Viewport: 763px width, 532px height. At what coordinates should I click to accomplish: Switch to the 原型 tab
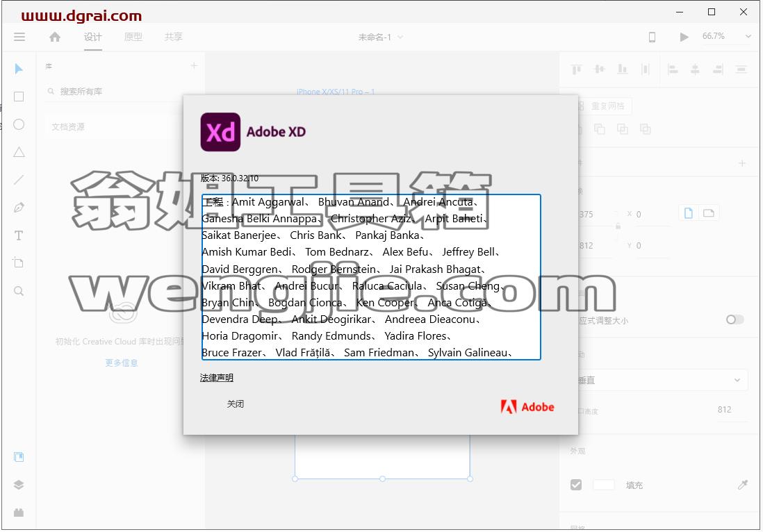(x=133, y=37)
